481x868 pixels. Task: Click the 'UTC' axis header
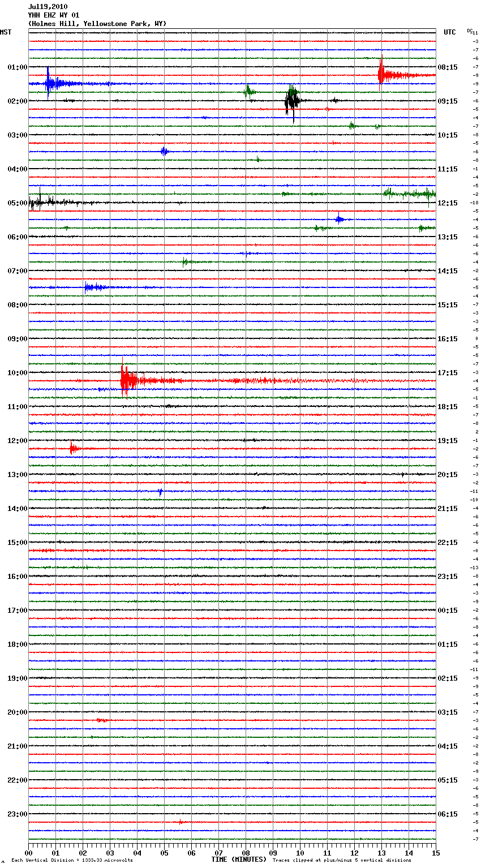pos(450,32)
